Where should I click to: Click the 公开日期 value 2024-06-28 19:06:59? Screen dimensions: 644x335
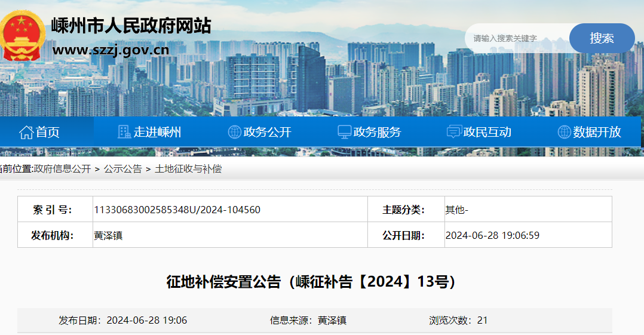(x=492, y=235)
